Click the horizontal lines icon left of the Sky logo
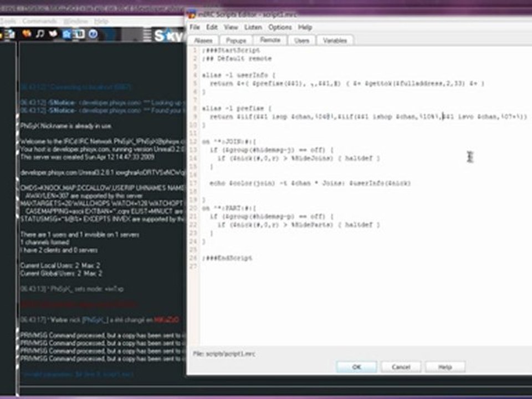This screenshot has height=399, width=532. (x=147, y=35)
